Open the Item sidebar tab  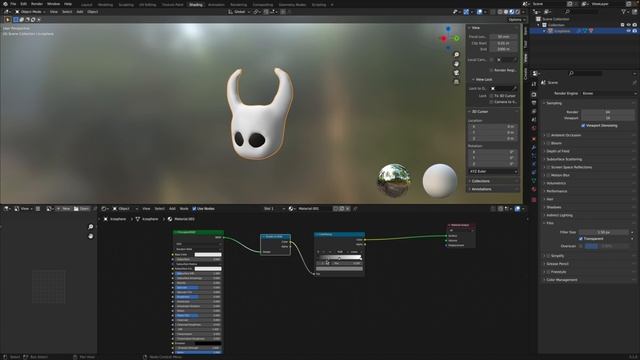[x=525, y=31]
